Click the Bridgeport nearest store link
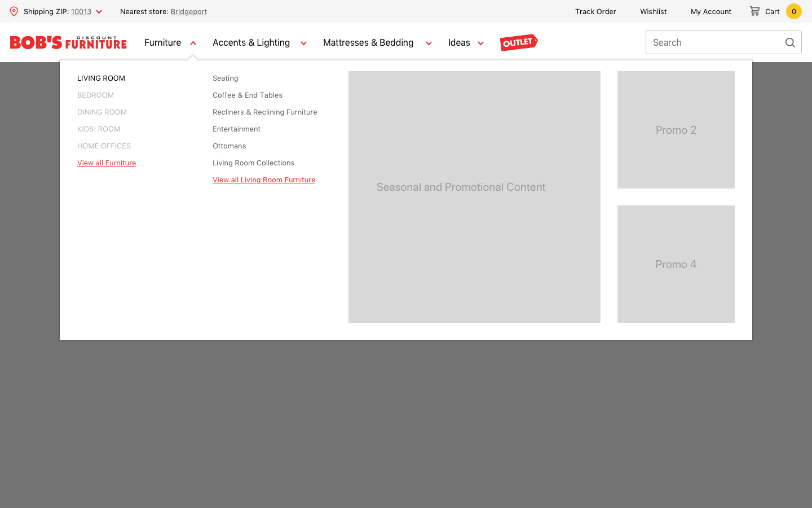The image size is (812, 508). click(x=189, y=11)
